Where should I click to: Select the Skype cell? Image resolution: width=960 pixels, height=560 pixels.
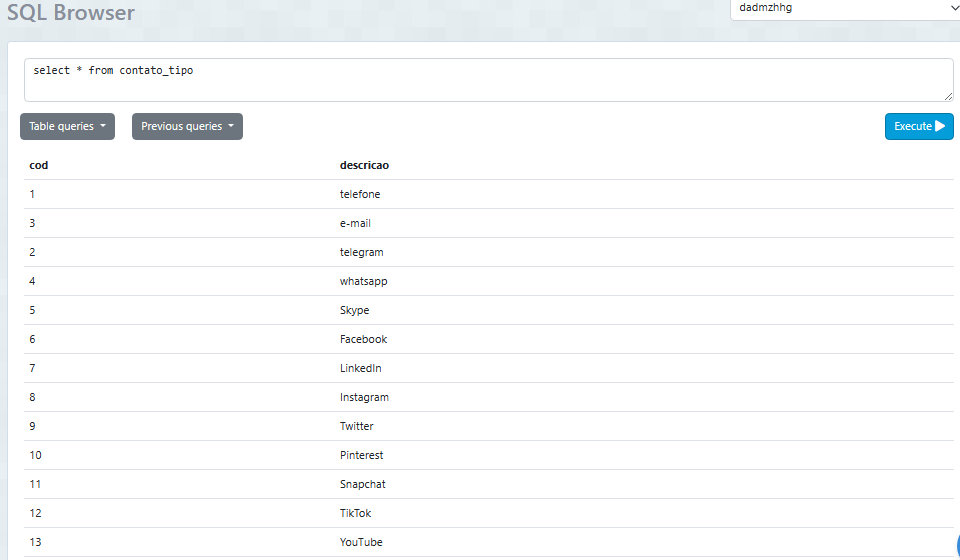[x=354, y=310]
